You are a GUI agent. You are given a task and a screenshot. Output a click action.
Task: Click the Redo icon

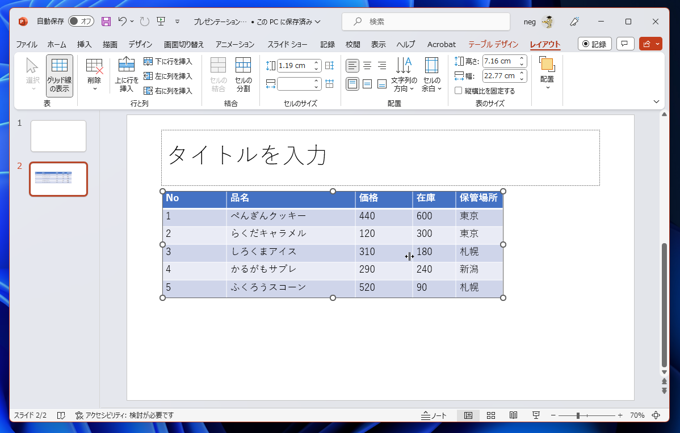click(x=144, y=21)
